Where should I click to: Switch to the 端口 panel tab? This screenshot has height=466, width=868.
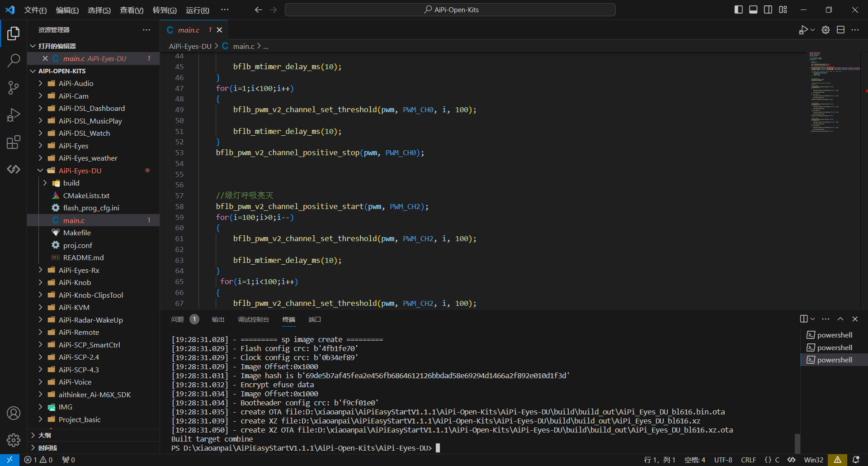[x=315, y=319]
